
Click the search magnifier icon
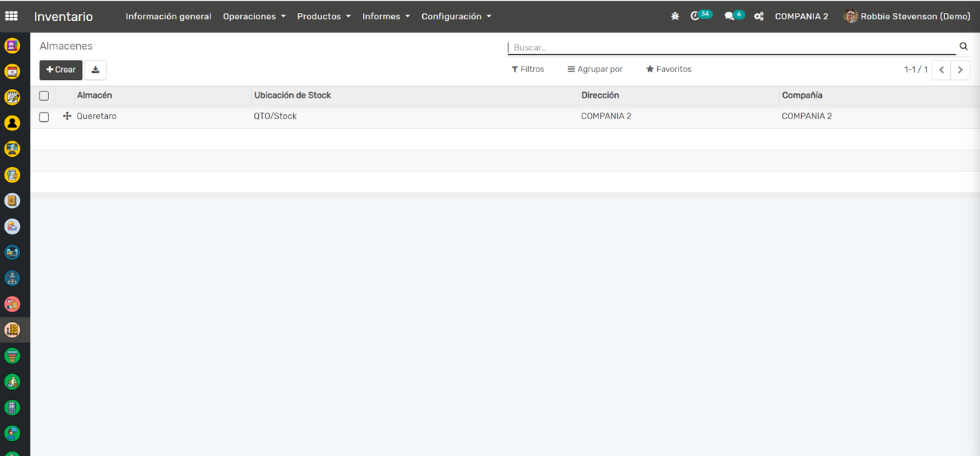pos(963,46)
